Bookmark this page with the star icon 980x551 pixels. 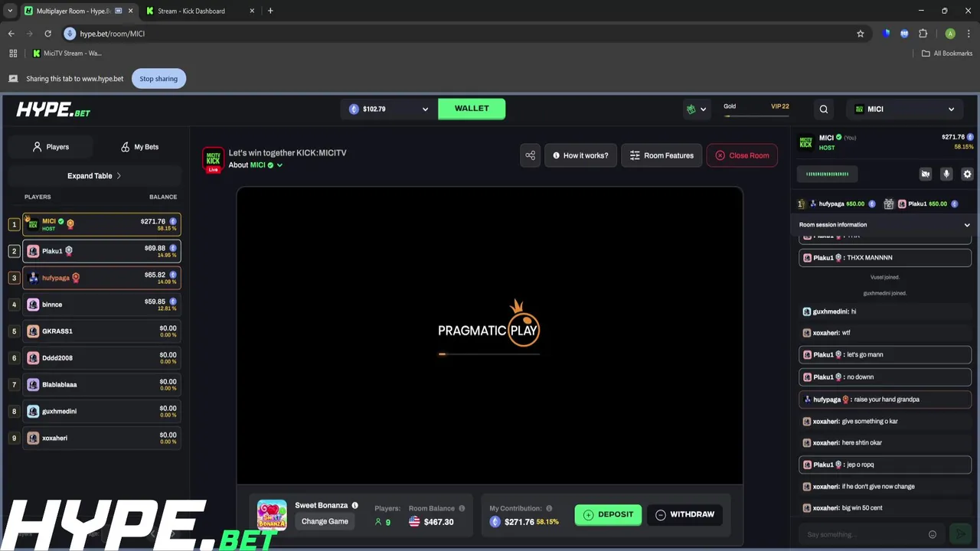pyautogui.click(x=860, y=34)
